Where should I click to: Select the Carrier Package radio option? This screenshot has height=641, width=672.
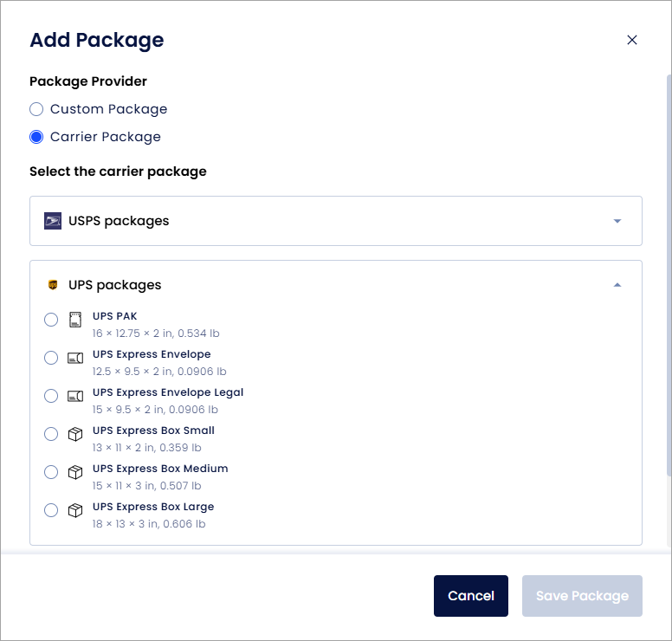point(36,137)
